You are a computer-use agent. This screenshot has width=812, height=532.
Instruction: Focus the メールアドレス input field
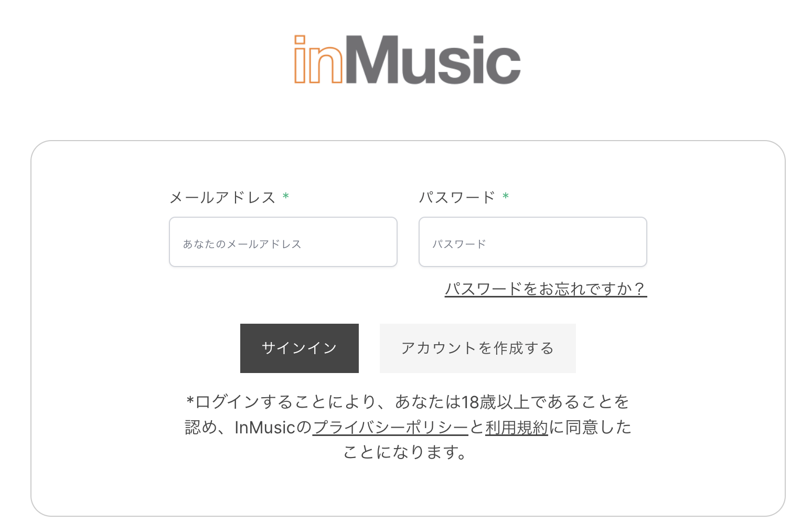[x=283, y=242]
